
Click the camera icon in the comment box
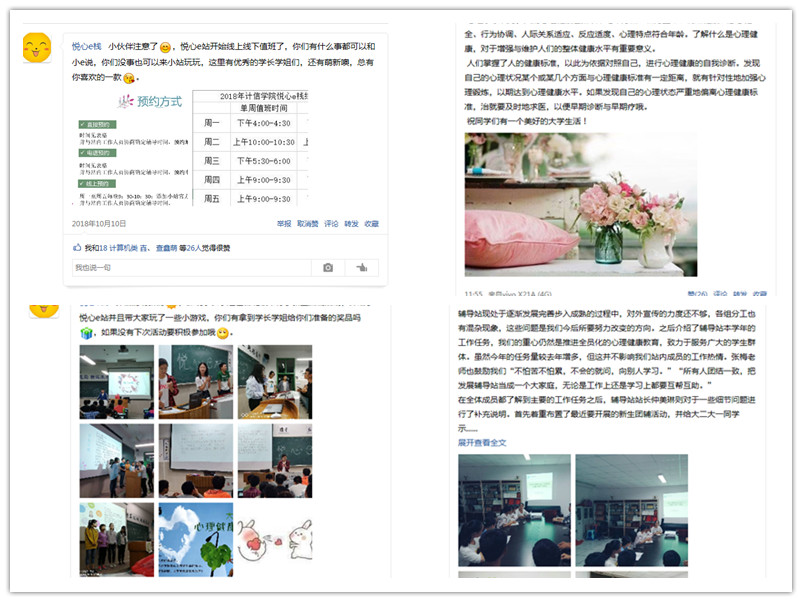tap(328, 267)
